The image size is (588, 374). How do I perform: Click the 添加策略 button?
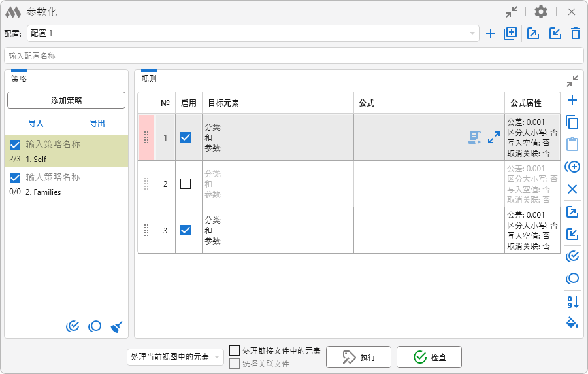coord(66,100)
